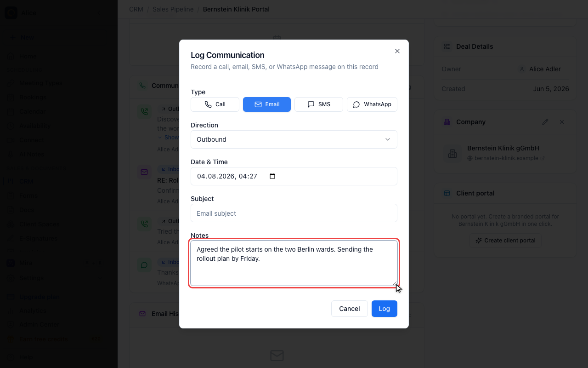The width and height of the screenshot is (588, 368).
Task: Go to CRM breadcrumb
Action: point(136,9)
